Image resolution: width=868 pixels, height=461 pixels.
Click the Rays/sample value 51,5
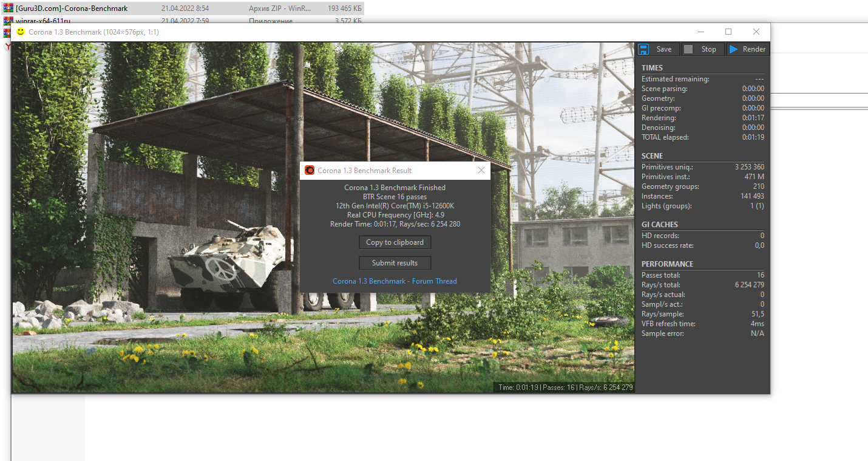[x=758, y=314]
